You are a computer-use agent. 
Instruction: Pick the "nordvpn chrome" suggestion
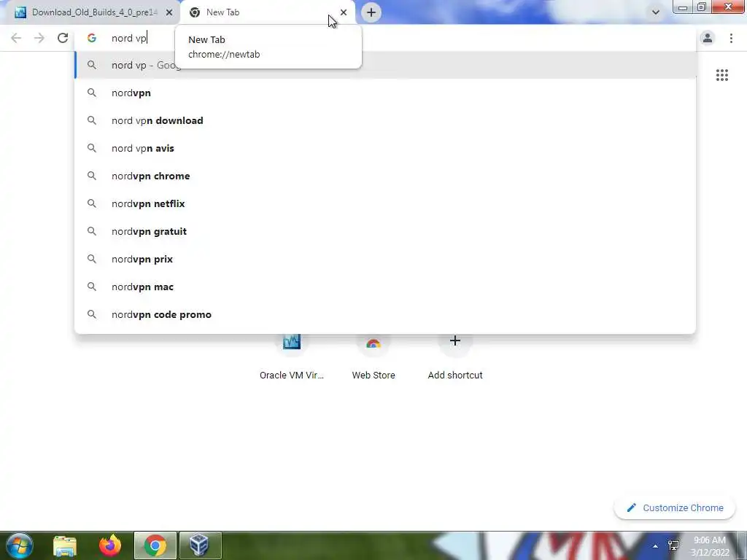pyautogui.click(x=385, y=176)
